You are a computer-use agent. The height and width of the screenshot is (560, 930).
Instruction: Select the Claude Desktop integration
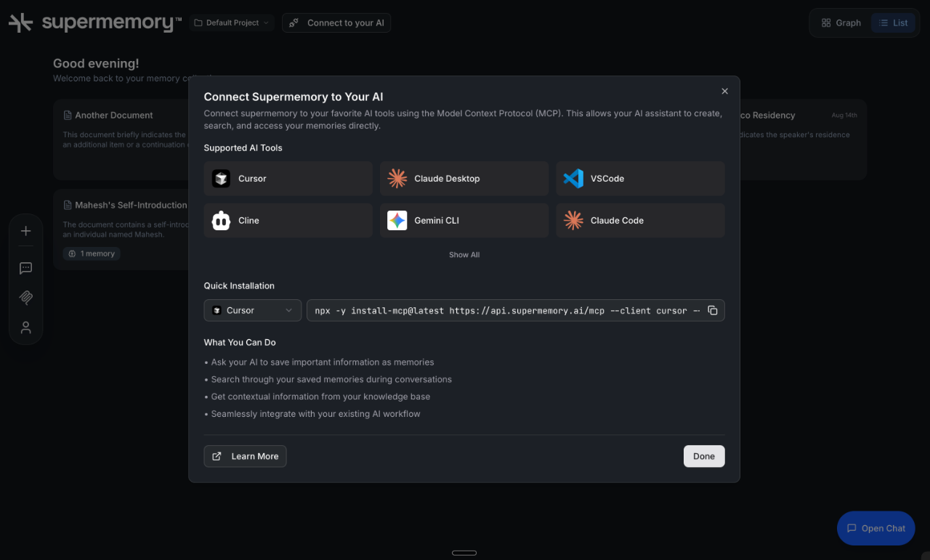tap(464, 178)
